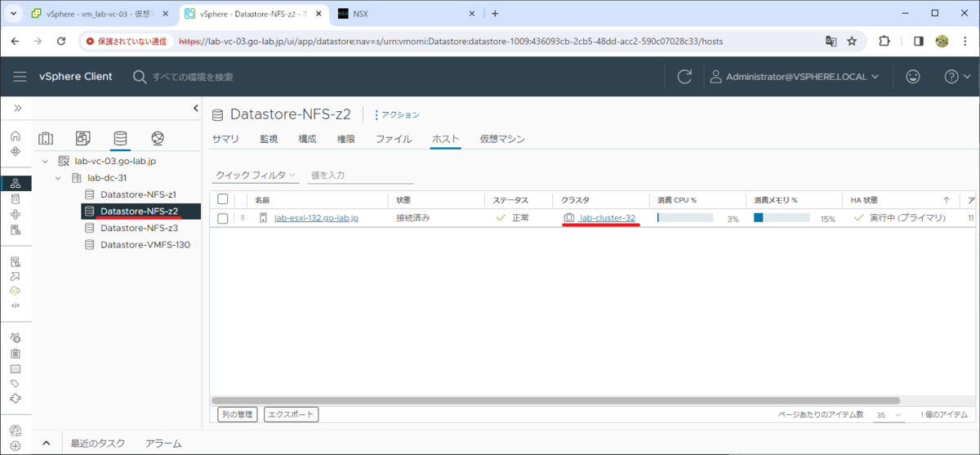Open Shortcuts icon below Home in sidebar
The height and width of the screenshot is (455, 980).
tap(16, 151)
